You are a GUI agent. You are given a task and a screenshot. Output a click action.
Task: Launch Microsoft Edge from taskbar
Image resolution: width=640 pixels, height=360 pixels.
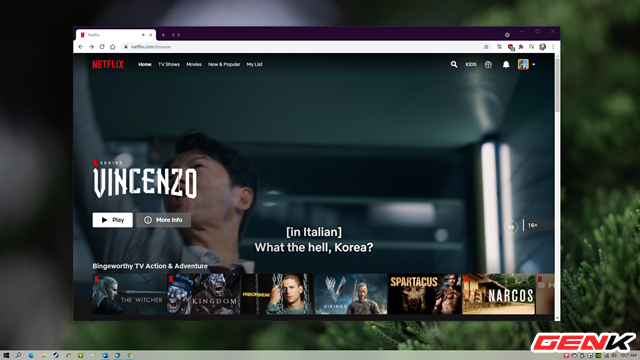(x=31, y=356)
